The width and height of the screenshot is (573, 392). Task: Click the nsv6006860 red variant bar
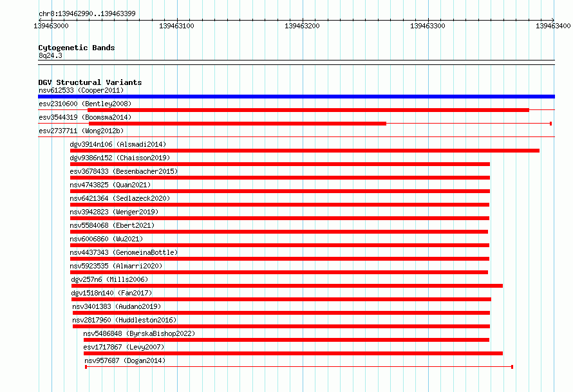point(279,245)
